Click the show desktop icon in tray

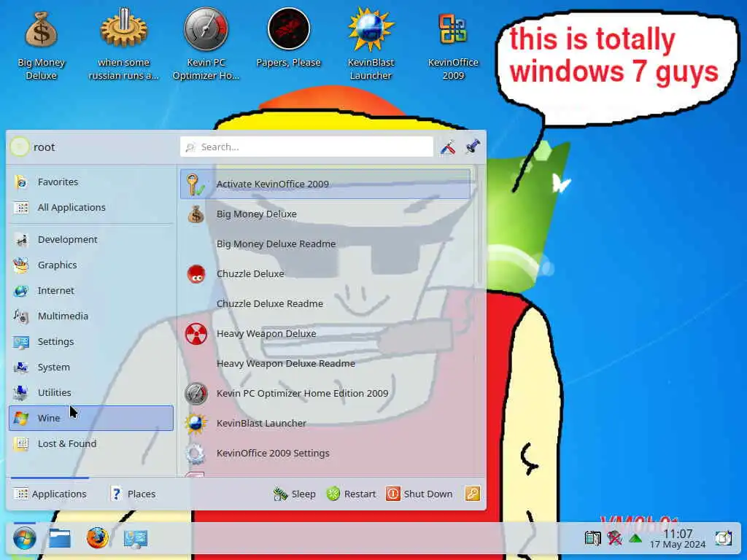[x=723, y=539]
